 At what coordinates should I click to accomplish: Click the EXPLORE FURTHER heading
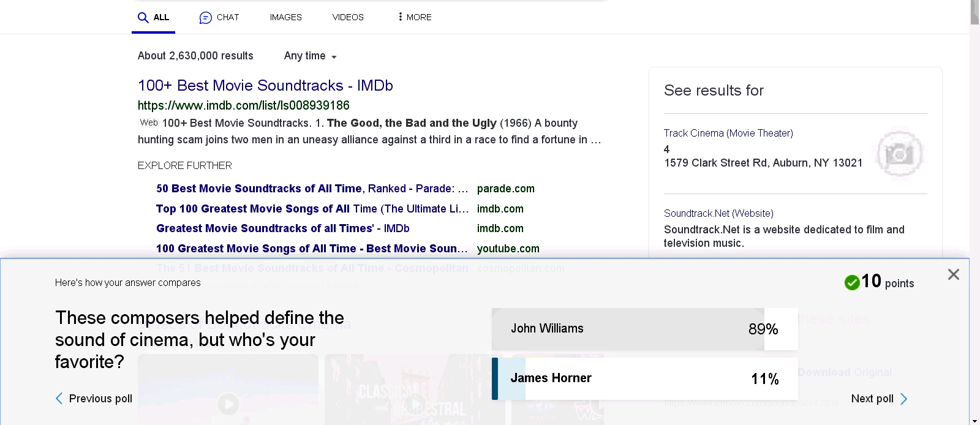point(185,165)
